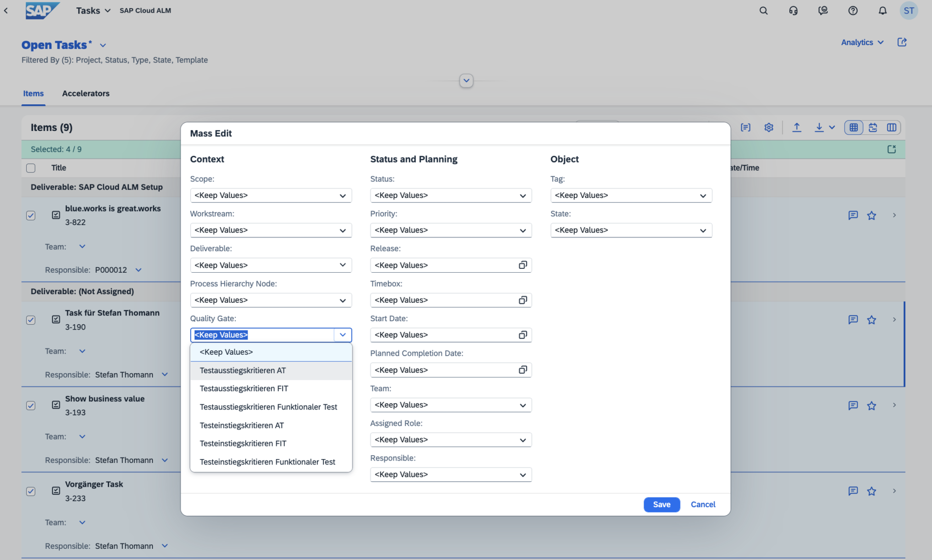Image resolution: width=932 pixels, height=560 pixels.
Task: Click the notifications bell icon
Action: 882,11
